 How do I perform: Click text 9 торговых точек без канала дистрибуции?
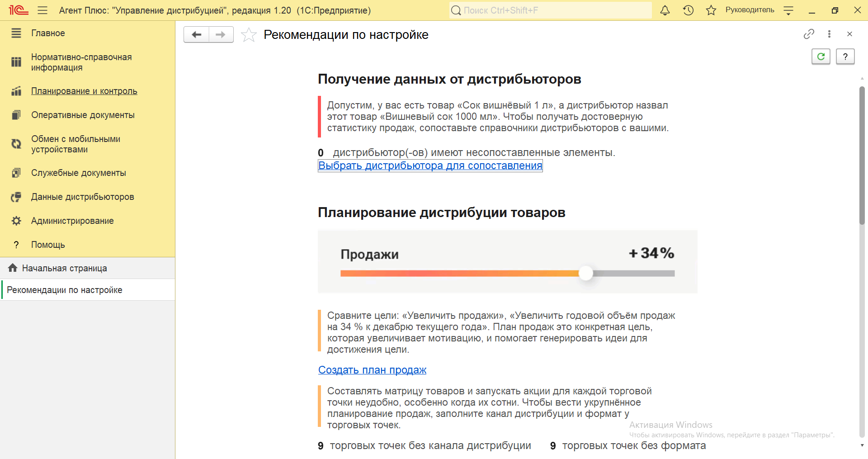click(x=425, y=445)
